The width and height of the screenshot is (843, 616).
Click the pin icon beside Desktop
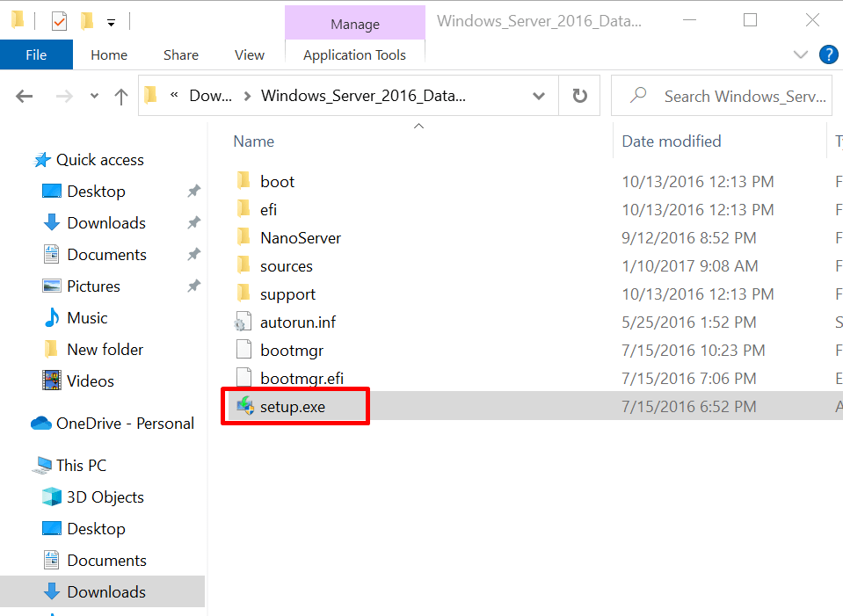point(193,191)
